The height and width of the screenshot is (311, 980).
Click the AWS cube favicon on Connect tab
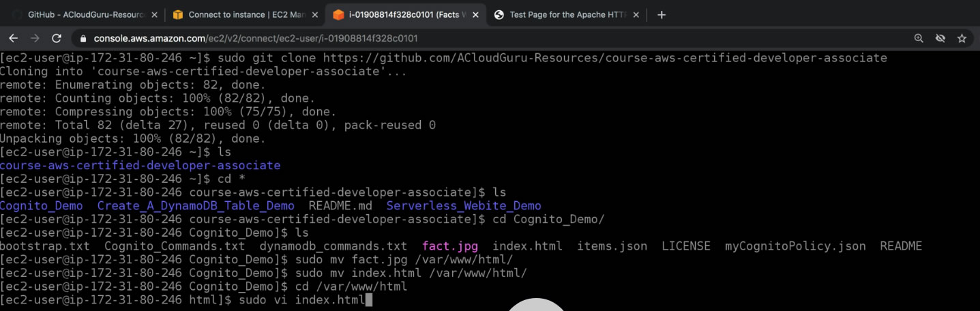pos(178,15)
